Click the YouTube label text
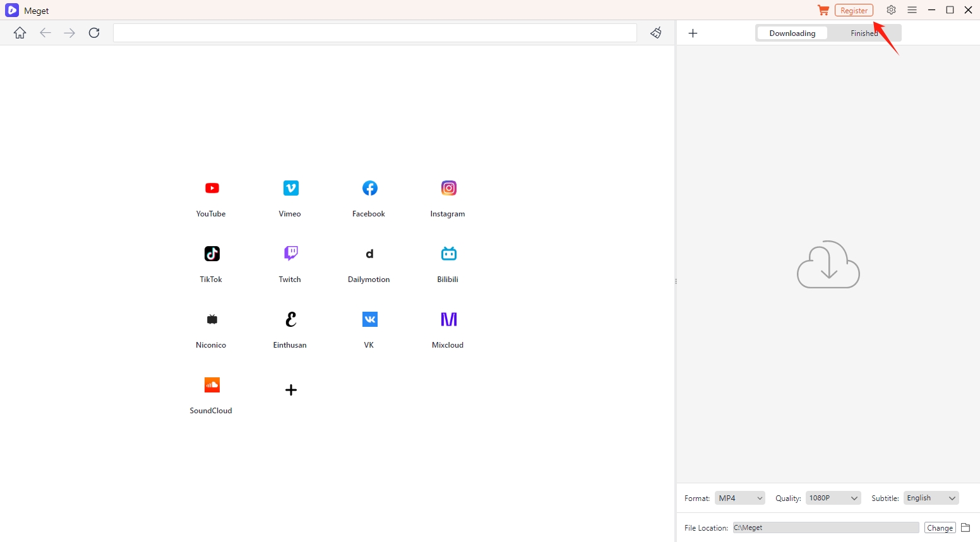980x542 pixels. (211, 214)
